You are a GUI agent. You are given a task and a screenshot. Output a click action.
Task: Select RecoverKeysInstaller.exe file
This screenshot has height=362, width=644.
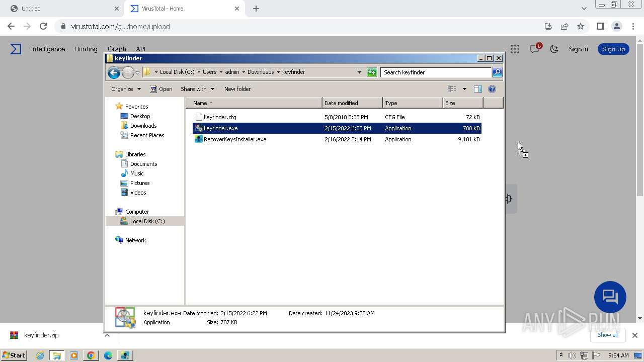click(x=235, y=139)
